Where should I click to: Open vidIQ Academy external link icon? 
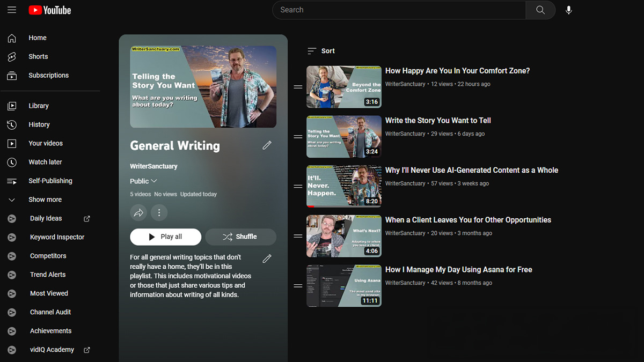click(87, 350)
